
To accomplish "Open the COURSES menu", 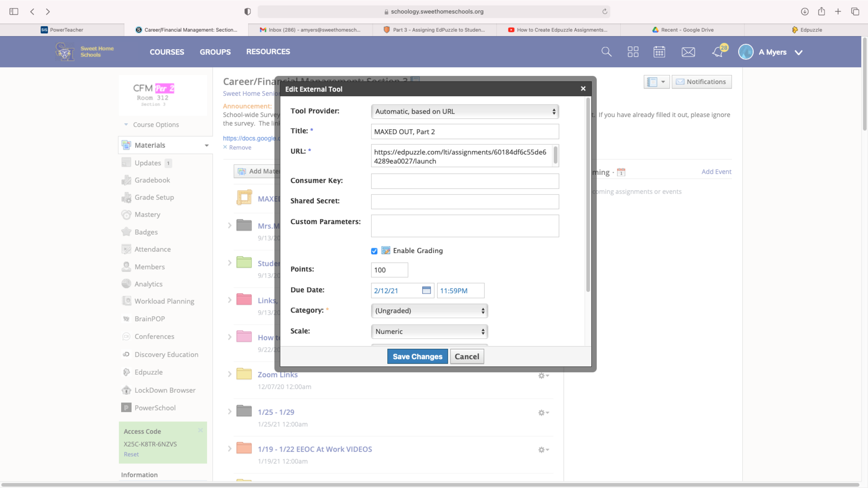I will [167, 52].
